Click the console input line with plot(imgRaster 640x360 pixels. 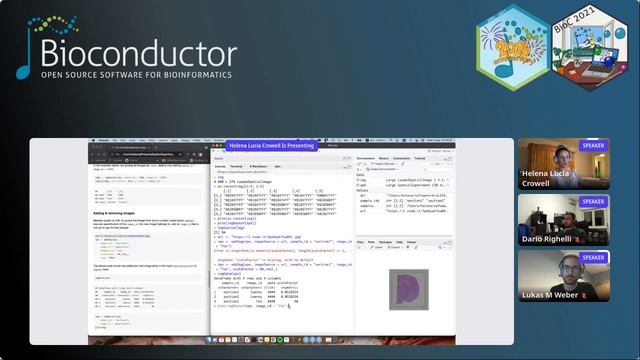click(x=252, y=306)
